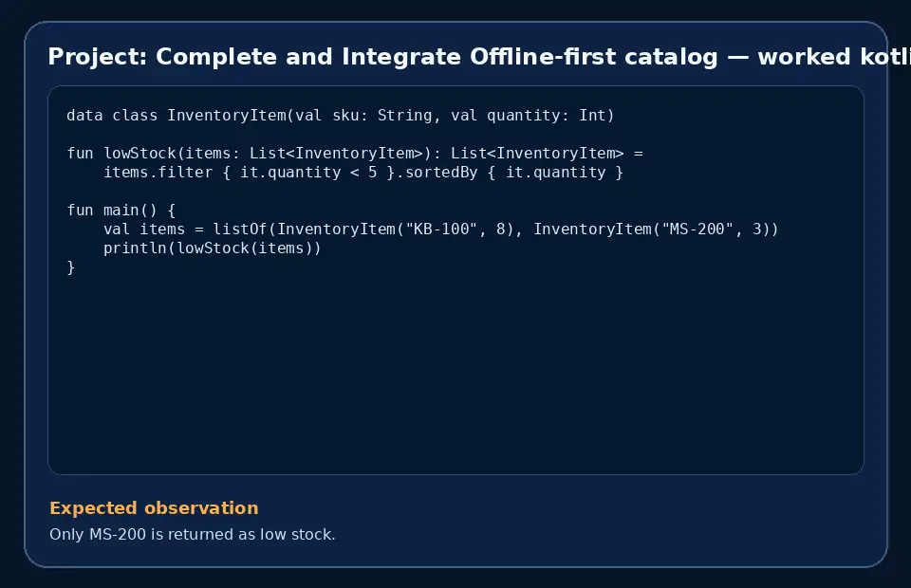Click the items.filter sortedBy code line
911x588 pixels.
(363, 173)
